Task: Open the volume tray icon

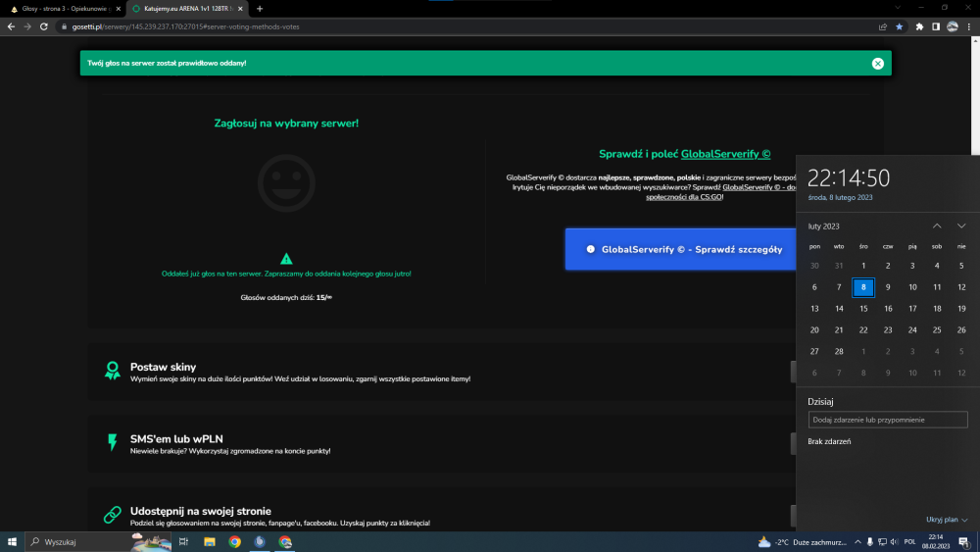Action: click(x=894, y=542)
